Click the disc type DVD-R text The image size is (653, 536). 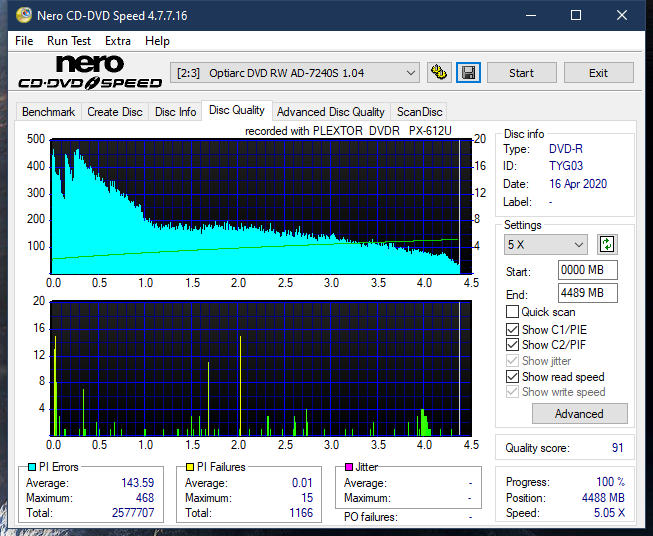click(566, 149)
